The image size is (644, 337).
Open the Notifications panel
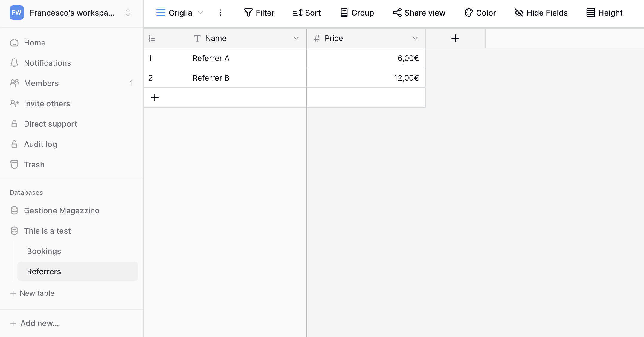[48, 63]
